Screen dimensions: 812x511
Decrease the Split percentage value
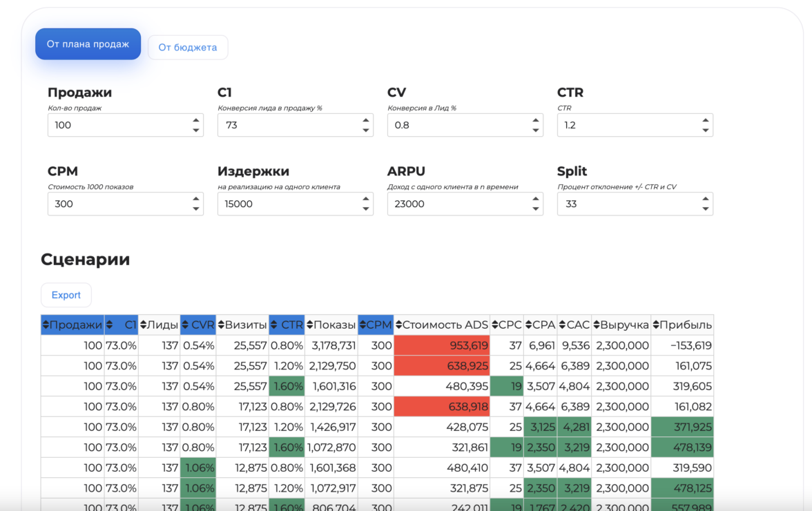tap(705, 209)
